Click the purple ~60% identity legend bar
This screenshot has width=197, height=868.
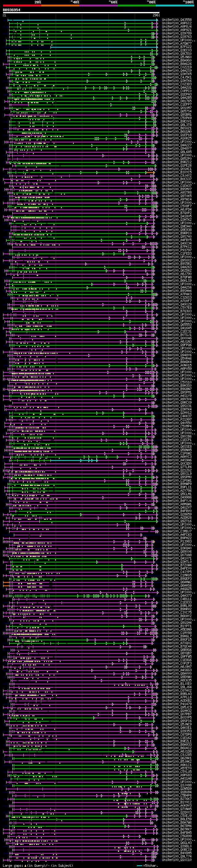(x=99, y=6)
